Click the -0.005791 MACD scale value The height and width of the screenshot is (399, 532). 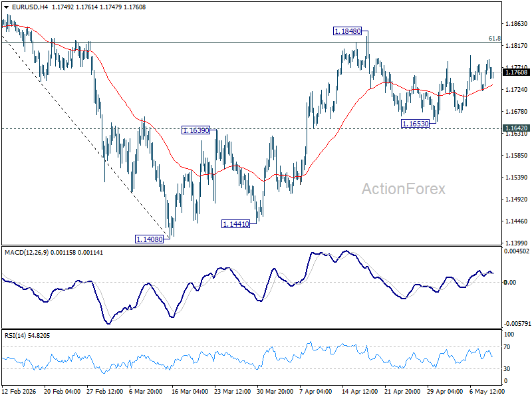click(517, 324)
